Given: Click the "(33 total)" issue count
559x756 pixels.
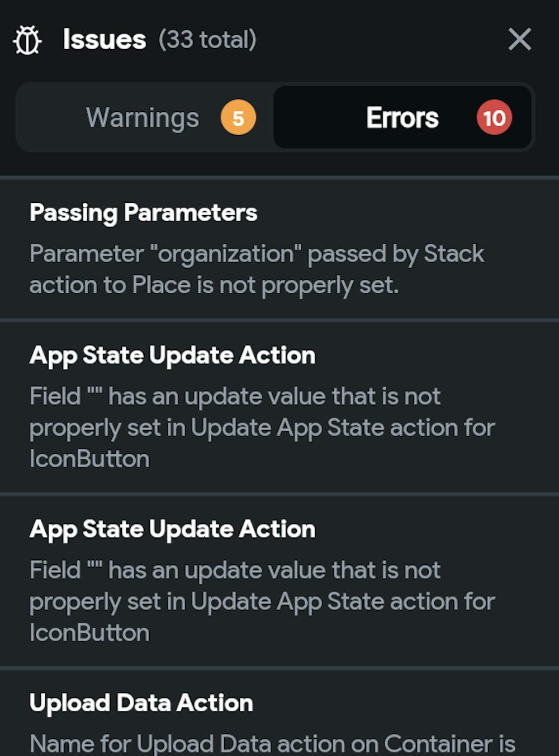Looking at the screenshot, I should [207, 40].
